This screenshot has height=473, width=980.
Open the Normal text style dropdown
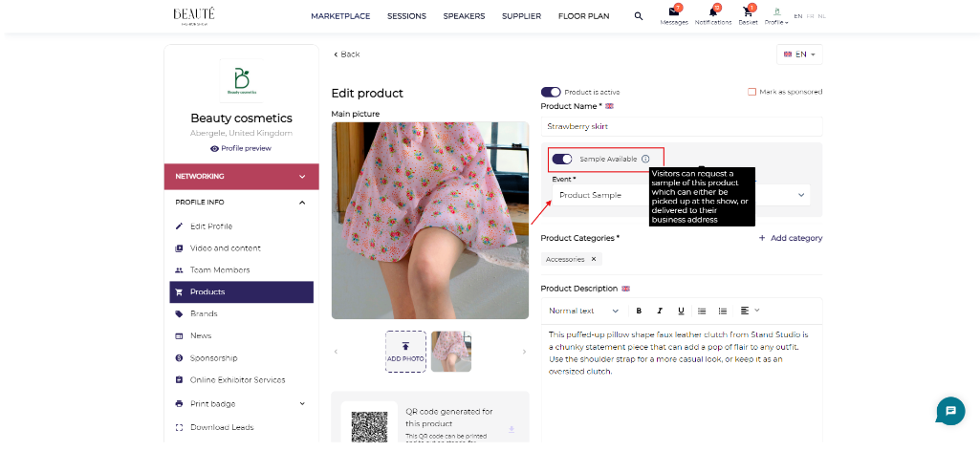(x=584, y=311)
